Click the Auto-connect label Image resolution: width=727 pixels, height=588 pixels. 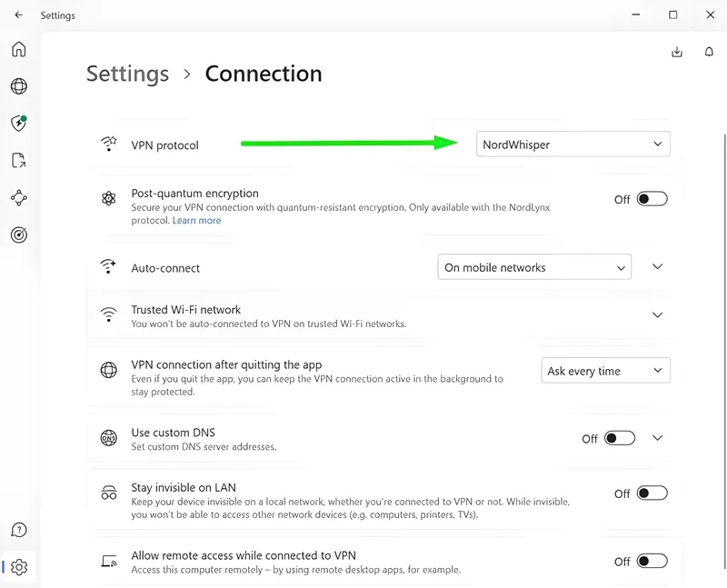165,268
